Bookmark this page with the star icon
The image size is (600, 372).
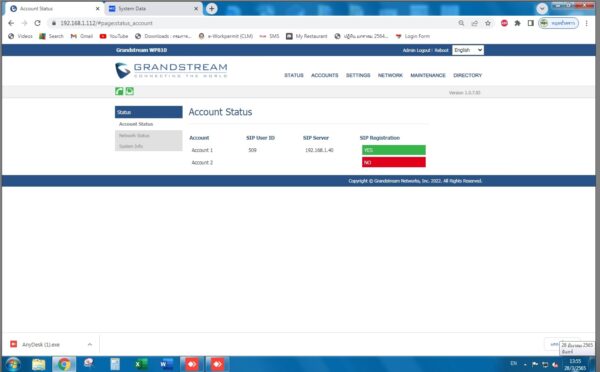[x=488, y=23]
